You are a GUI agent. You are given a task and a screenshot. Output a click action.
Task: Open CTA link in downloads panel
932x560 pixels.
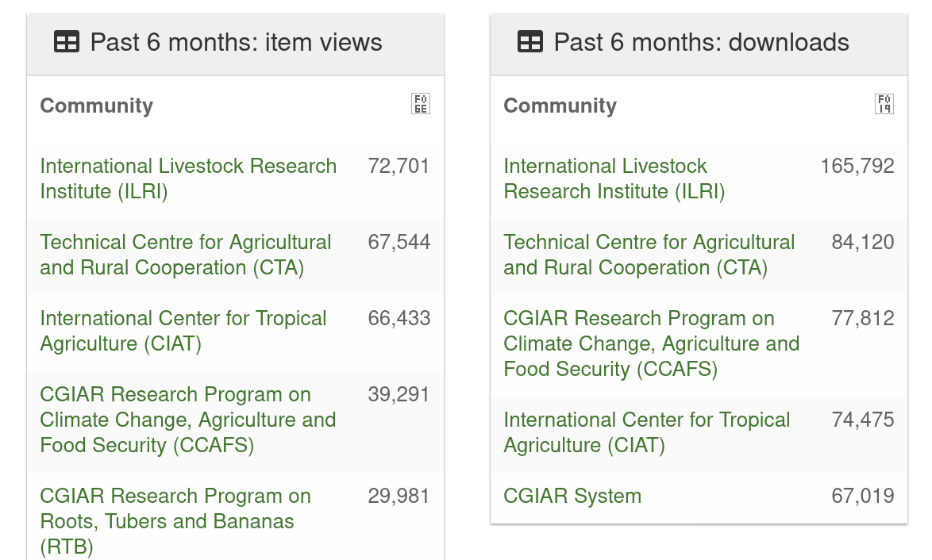649,255
